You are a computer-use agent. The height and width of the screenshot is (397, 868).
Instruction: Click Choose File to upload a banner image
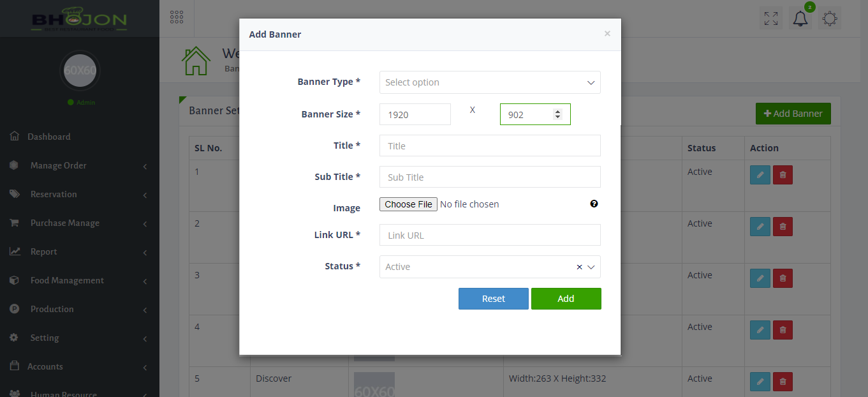point(408,204)
